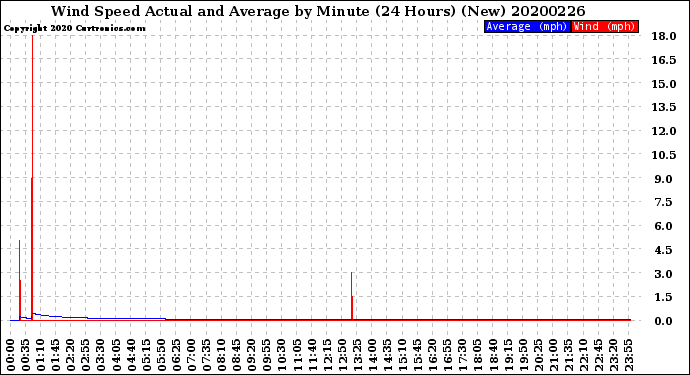Click the 12.0 y-axis label
This screenshot has width=690, height=375.
pos(664,131)
